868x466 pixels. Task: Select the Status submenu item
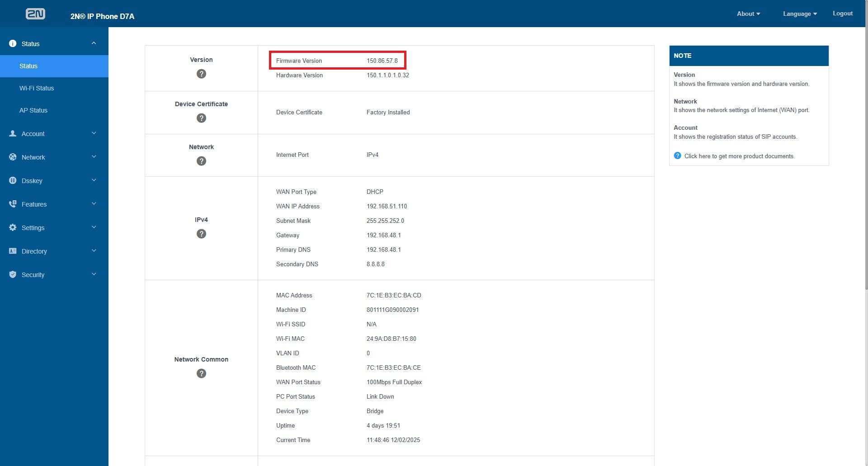click(54, 66)
